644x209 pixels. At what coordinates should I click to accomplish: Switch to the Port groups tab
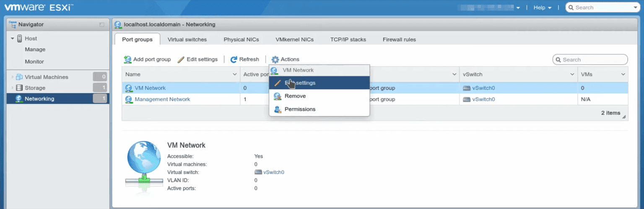coord(138,40)
